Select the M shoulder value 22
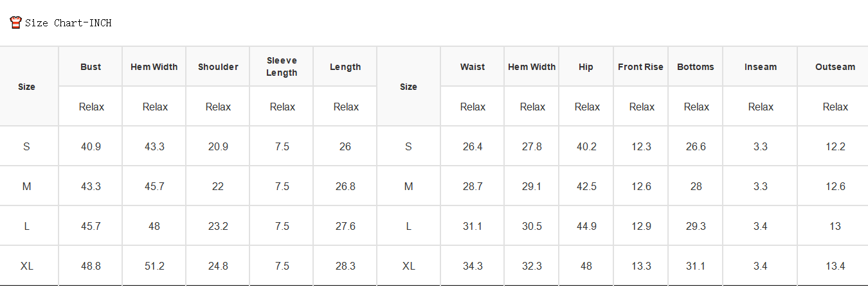The image size is (868, 287). coord(218,186)
